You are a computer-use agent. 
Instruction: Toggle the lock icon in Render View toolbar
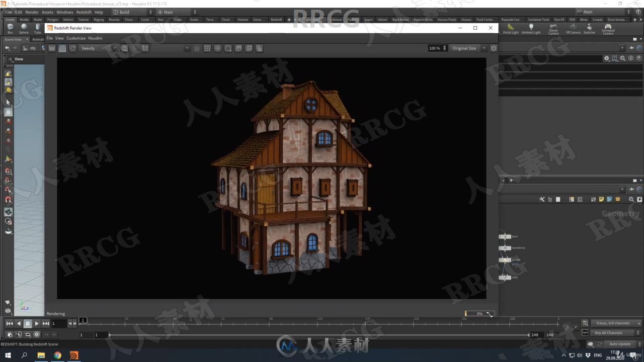point(197,48)
